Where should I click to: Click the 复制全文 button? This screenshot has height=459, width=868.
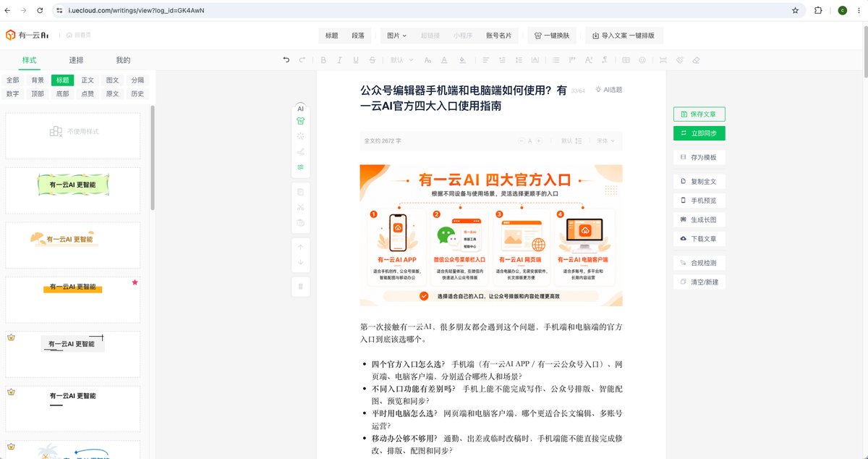point(699,181)
